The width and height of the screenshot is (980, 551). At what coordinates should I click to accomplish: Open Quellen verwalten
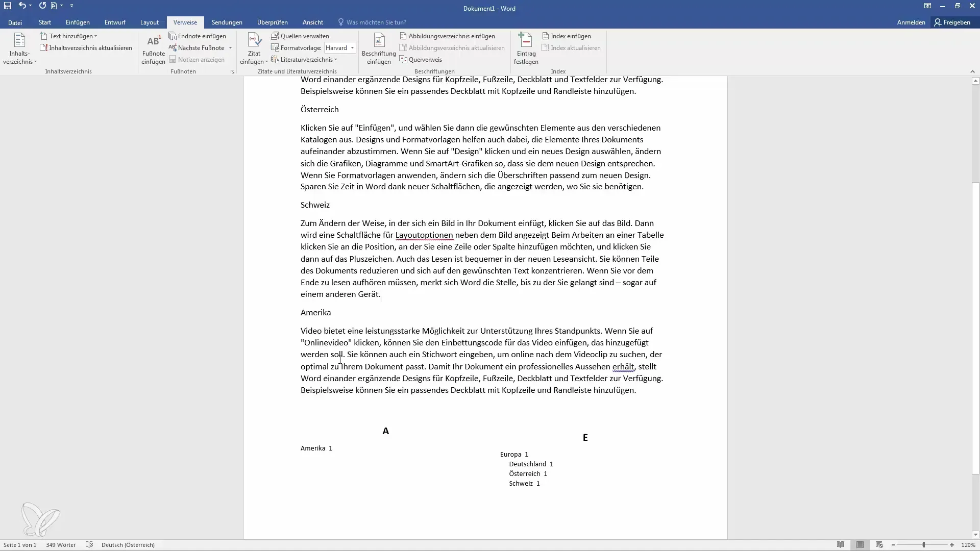click(x=300, y=36)
